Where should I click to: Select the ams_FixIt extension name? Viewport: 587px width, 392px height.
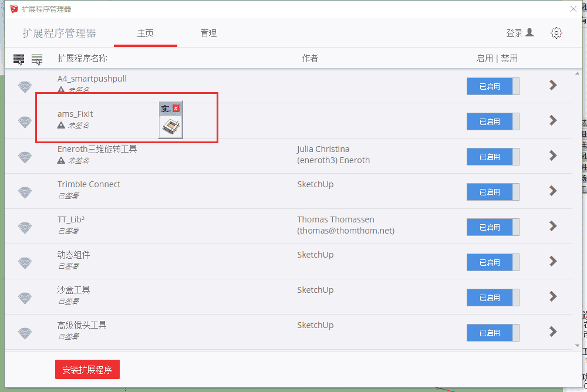(x=75, y=114)
